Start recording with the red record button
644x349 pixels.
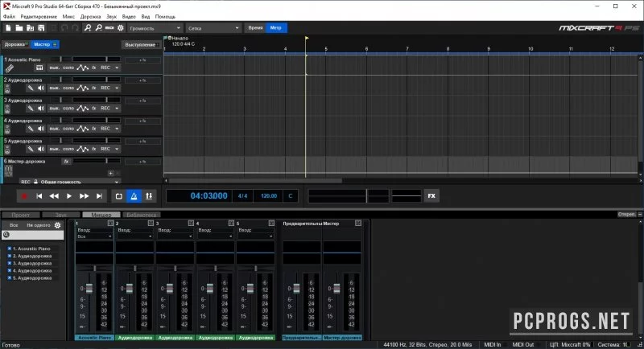click(24, 196)
